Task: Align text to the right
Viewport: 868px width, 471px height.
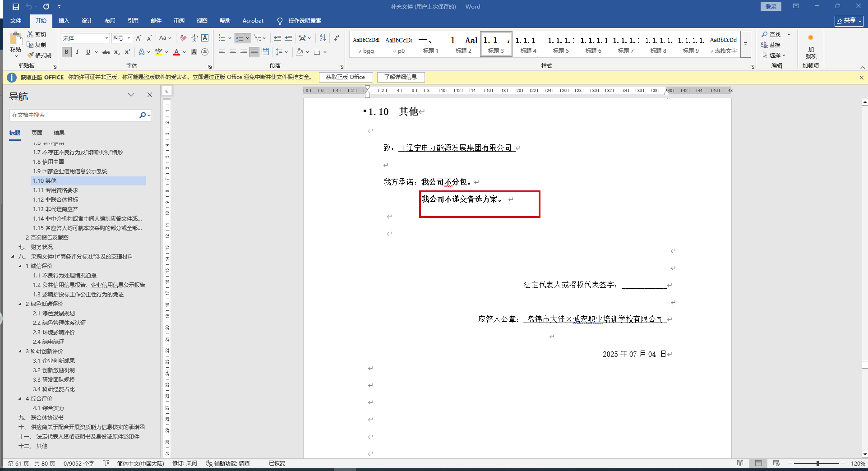Action: coord(244,52)
